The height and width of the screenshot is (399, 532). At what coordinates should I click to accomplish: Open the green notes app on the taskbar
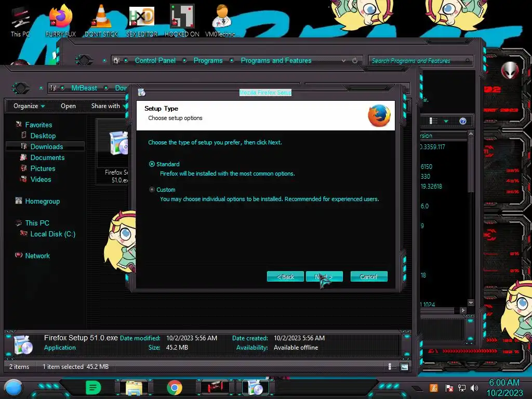(x=94, y=388)
